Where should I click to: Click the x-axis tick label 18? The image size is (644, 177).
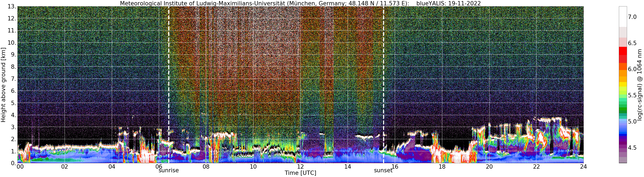click(x=442, y=166)
